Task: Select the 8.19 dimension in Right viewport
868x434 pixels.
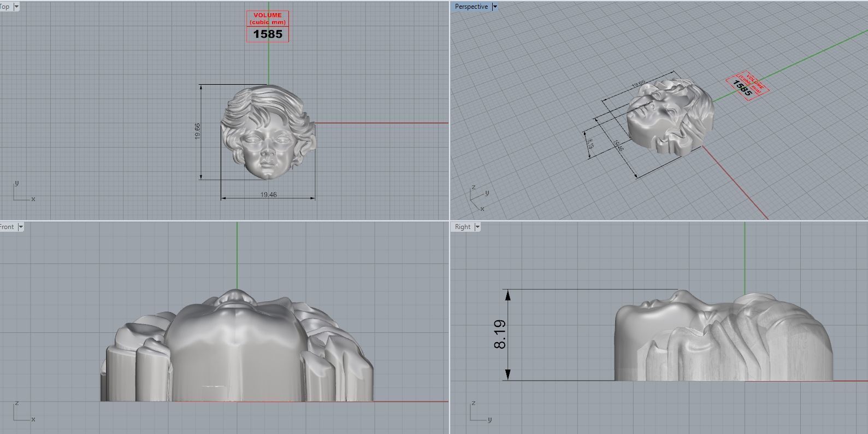Action: tap(499, 335)
